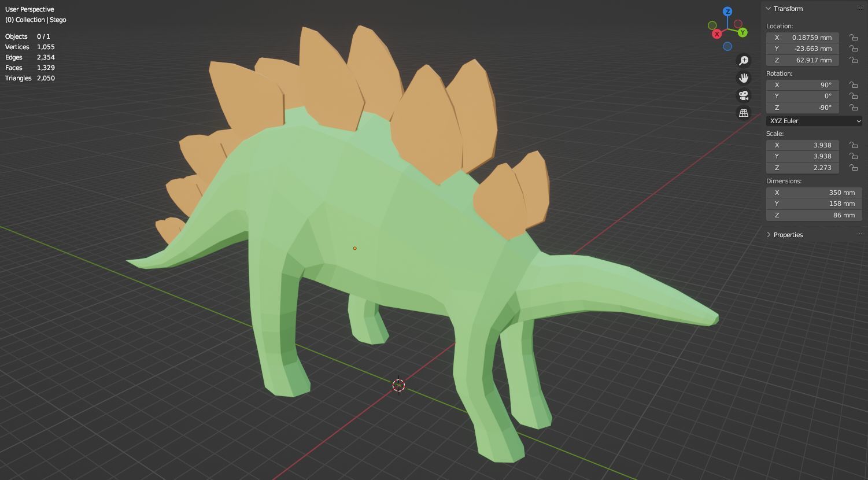Click the Location Z field 62.917 mm

[x=803, y=60]
